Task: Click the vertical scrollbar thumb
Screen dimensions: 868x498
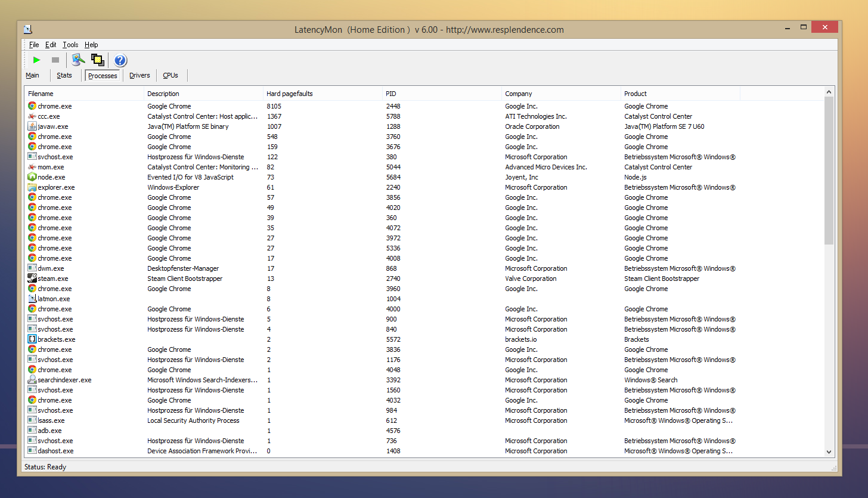Action: pyautogui.click(x=829, y=171)
